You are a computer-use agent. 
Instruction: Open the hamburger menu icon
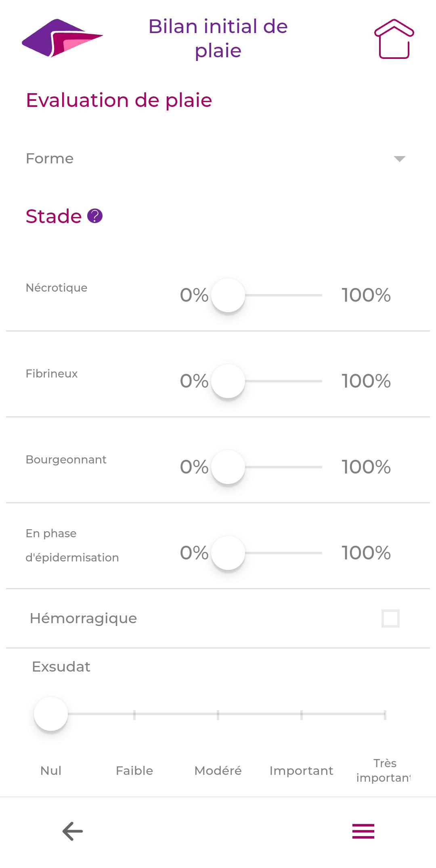tap(363, 831)
